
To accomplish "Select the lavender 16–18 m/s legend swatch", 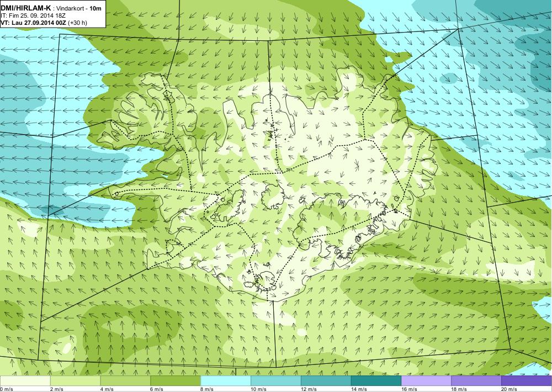I will coord(426,381).
